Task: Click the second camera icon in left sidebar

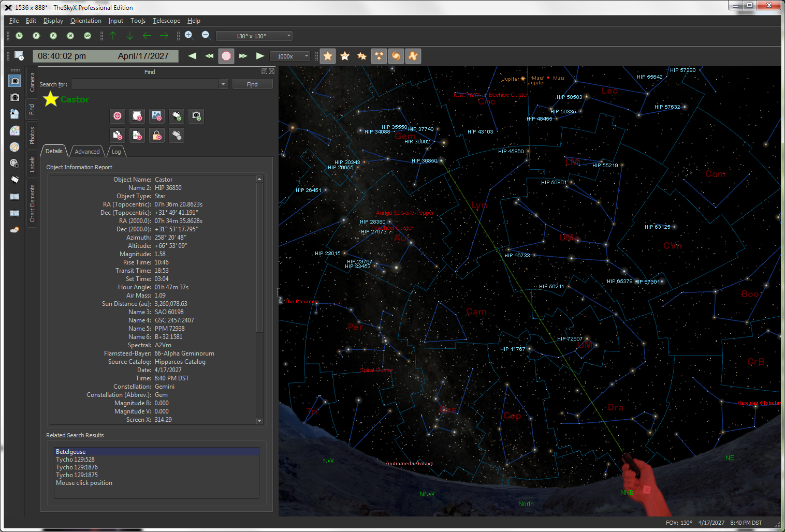Action: coord(15,97)
